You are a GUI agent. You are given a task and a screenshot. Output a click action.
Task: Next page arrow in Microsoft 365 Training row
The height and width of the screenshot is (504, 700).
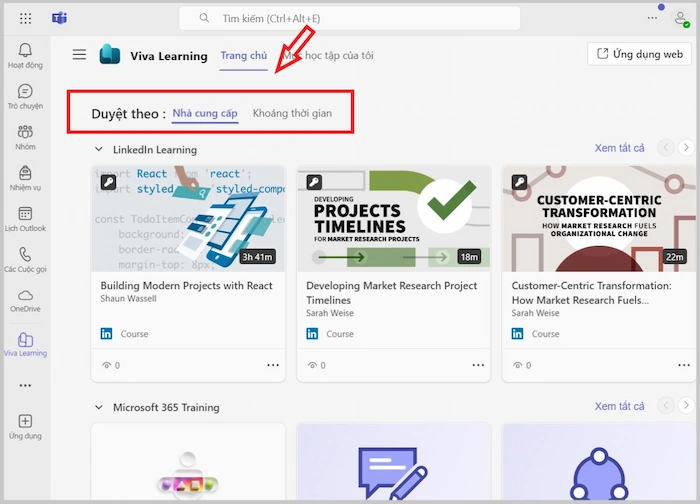click(686, 405)
